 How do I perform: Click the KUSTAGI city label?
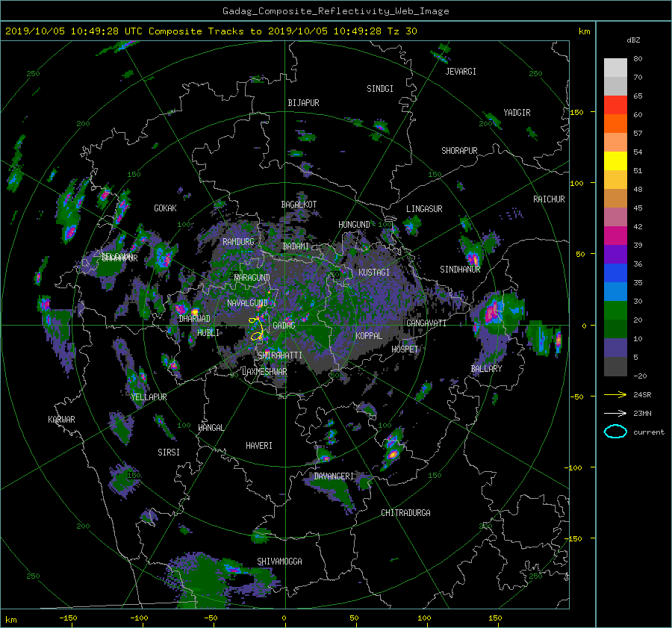[x=374, y=273]
